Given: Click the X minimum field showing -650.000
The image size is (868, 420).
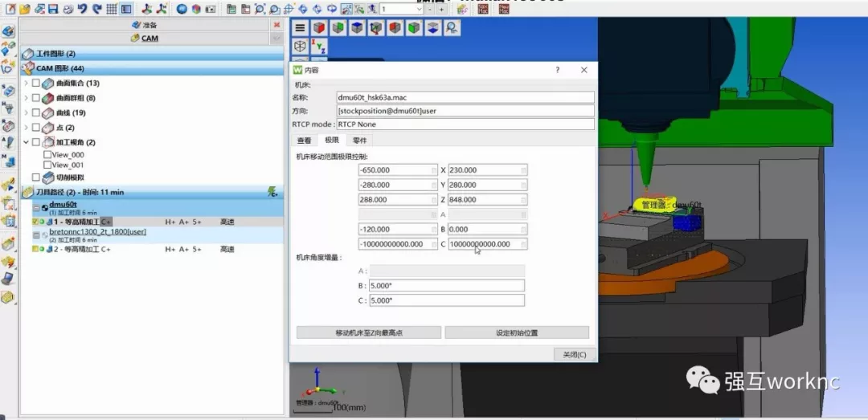Looking at the screenshot, I should (x=398, y=170).
